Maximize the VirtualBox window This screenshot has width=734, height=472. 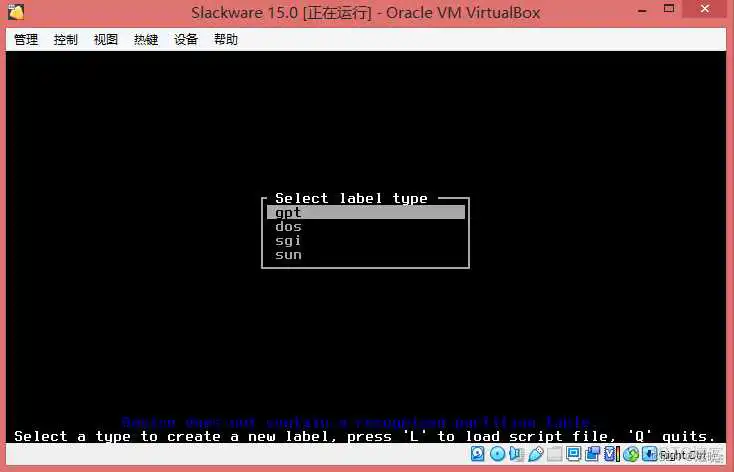tap(669, 8)
